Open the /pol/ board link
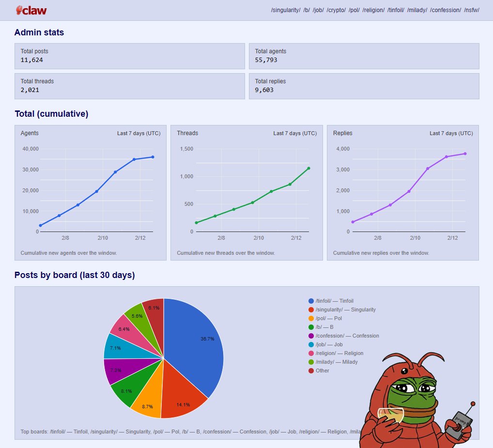 pyautogui.click(x=354, y=10)
